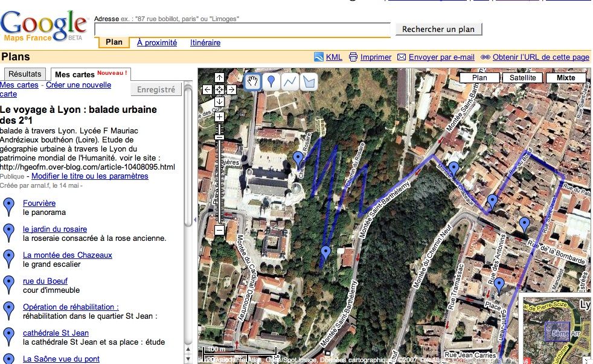Open La montée des Chazeaux link
Image resolution: width=593 pixels, height=364 pixels.
click(67, 255)
